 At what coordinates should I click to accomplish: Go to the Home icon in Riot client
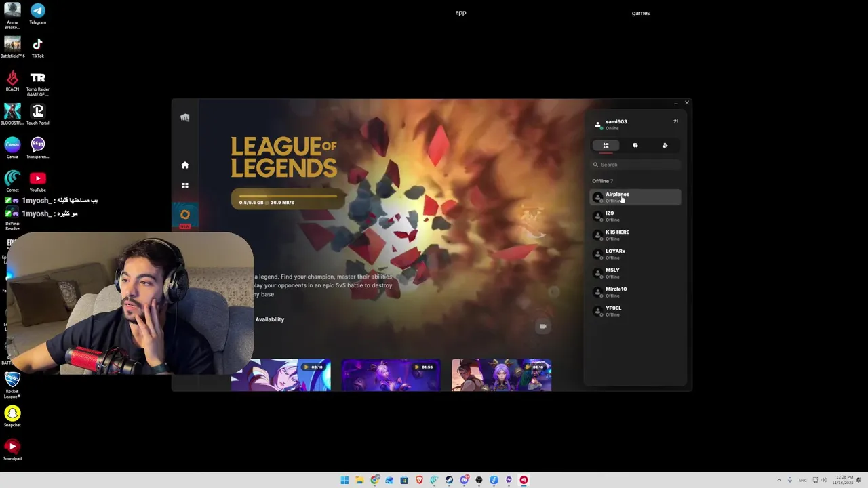tap(184, 165)
